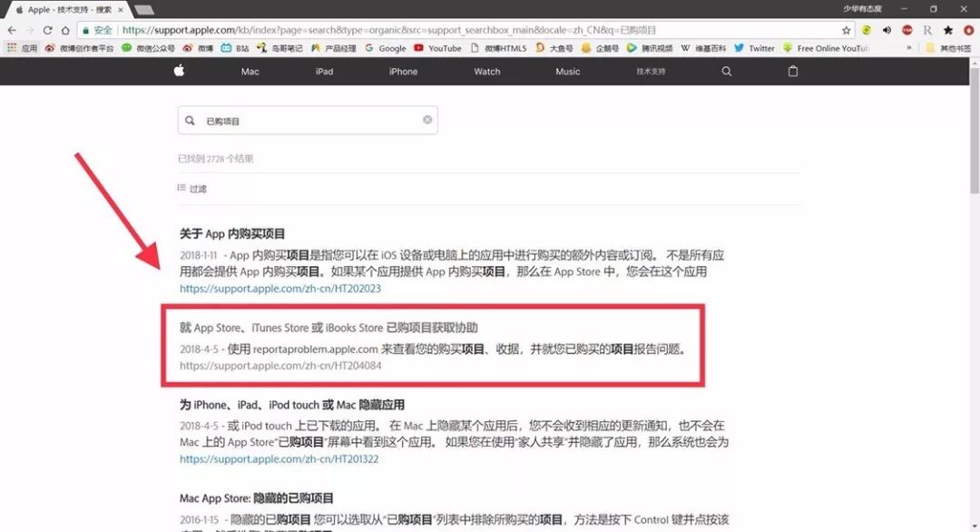Go back with the browser back arrow
This screenshot has width=980, height=532.
(12, 30)
